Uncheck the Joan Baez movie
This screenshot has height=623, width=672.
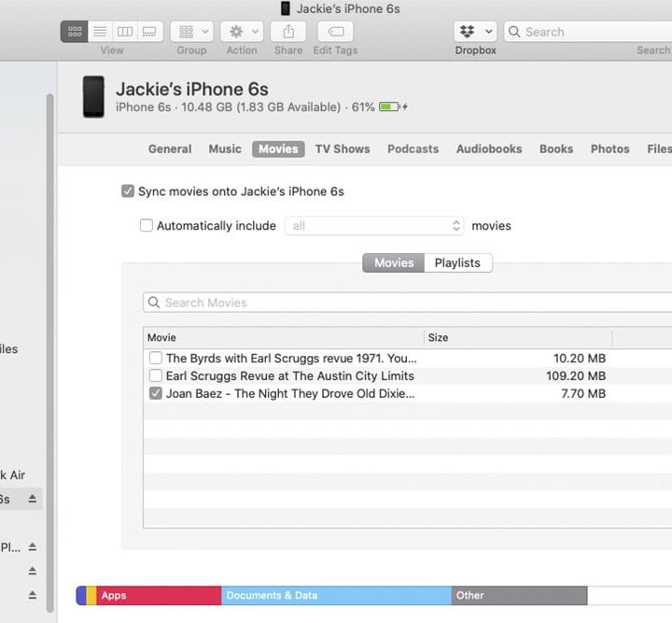[x=156, y=393]
